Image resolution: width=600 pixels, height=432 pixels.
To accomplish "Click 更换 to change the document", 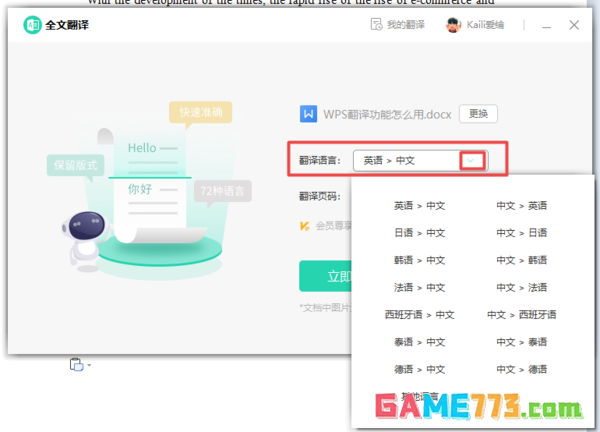I will 478,114.
